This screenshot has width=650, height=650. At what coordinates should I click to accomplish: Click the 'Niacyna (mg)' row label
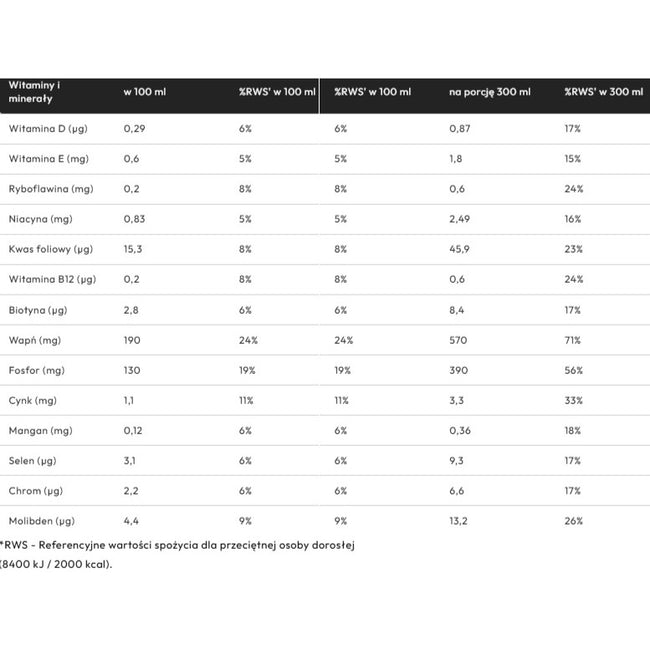(x=36, y=219)
